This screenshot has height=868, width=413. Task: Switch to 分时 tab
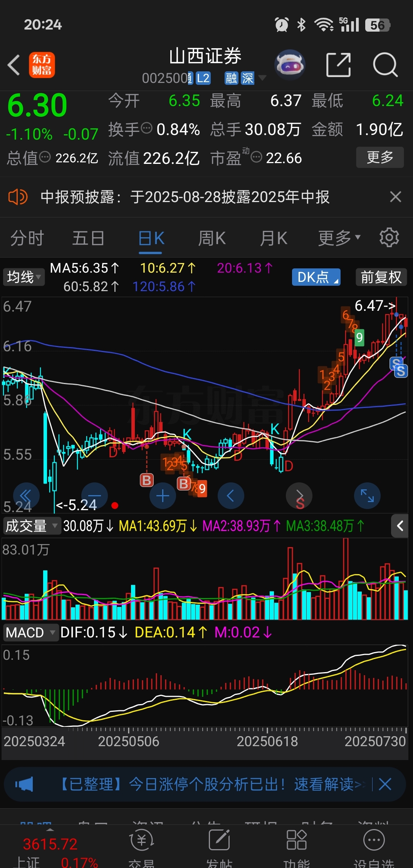27,238
